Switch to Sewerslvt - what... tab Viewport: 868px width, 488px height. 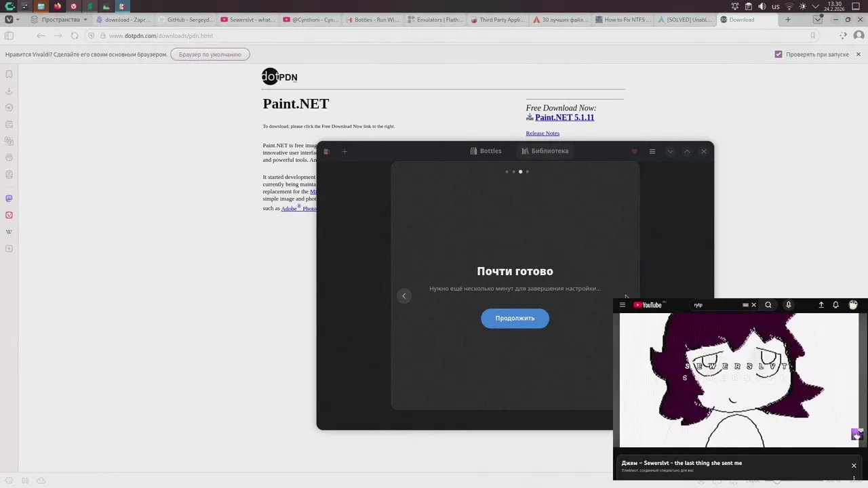[x=248, y=20]
